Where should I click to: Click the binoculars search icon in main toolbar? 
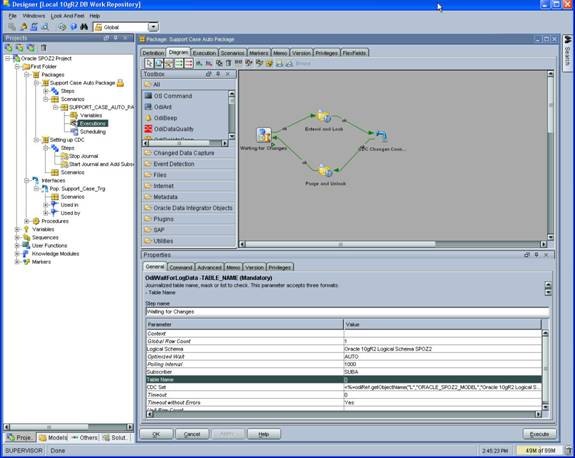(84, 27)
